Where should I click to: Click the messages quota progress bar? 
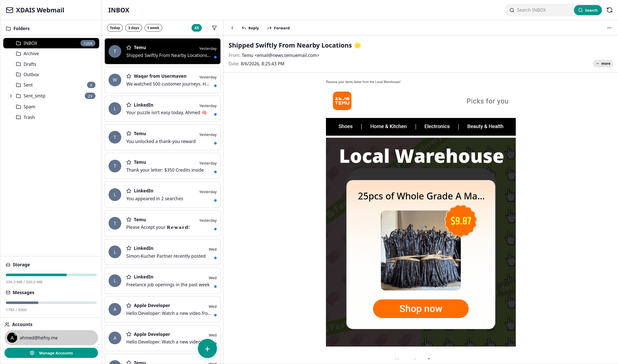point(51,303)
